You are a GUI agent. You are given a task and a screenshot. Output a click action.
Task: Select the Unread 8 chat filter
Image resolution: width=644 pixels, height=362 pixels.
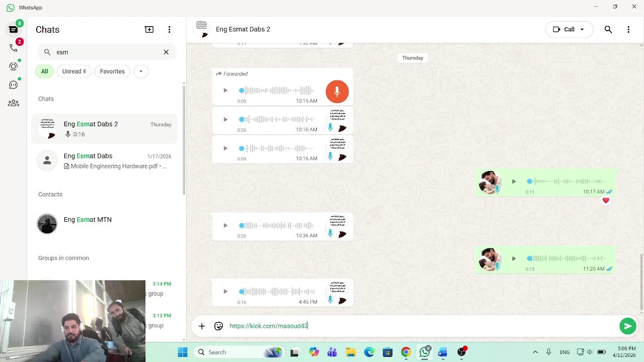click(74, 71)
